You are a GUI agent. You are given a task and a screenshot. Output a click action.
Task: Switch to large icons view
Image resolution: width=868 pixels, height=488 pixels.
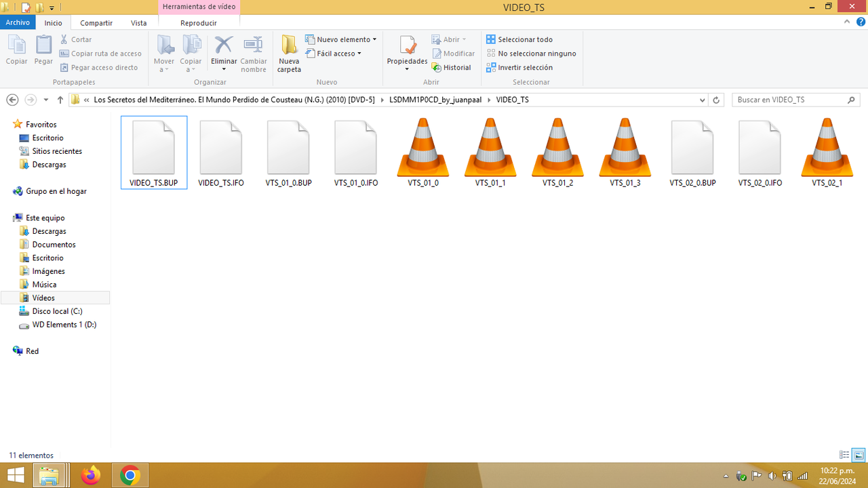pos(858,455)
